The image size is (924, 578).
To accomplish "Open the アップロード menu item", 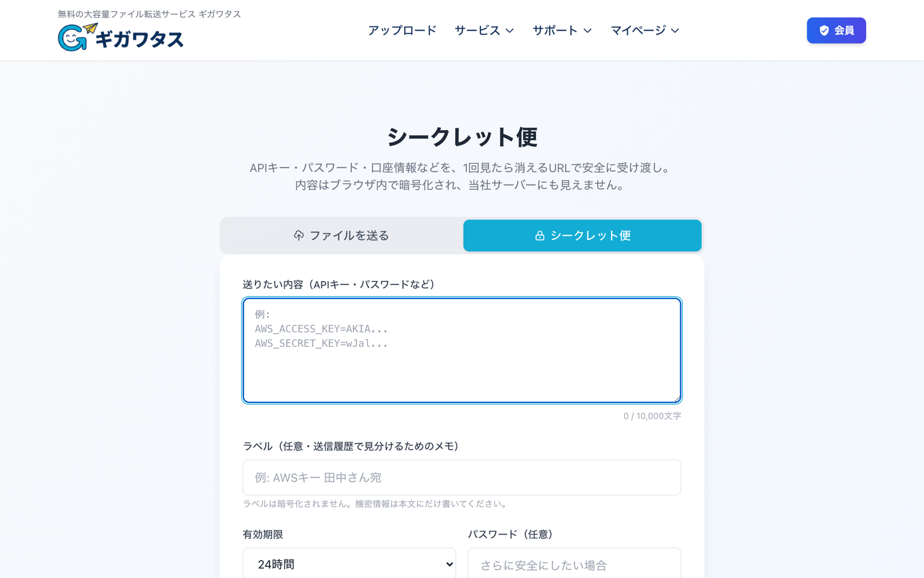I will 402,30.
